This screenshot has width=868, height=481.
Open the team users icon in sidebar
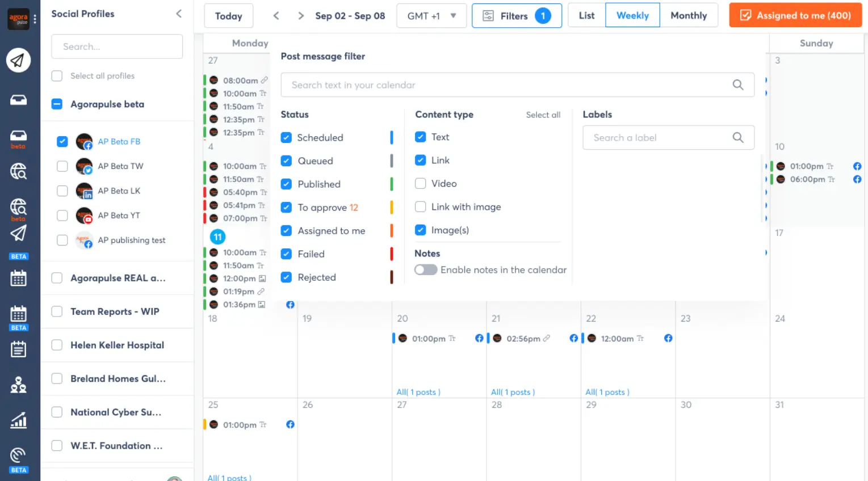[x=18, y=385]
